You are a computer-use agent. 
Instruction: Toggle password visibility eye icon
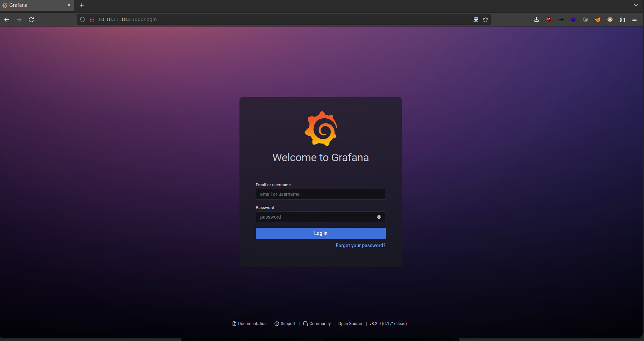379,217
